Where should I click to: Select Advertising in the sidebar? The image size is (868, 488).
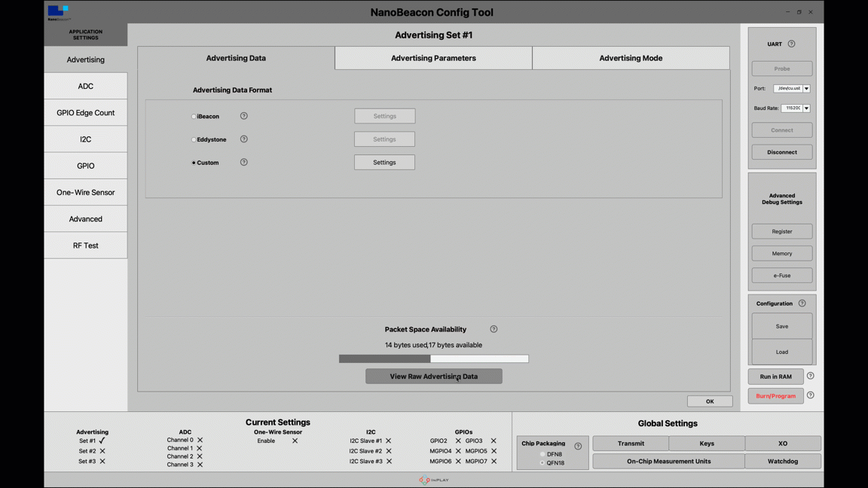click(85, 59)
